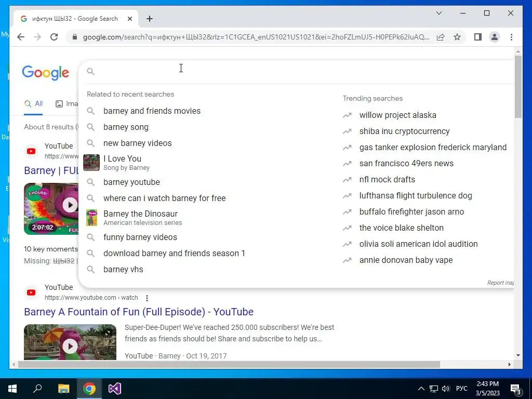The image size is (532, 399).
Task: Open Visual Studio from the taskbar
Action: click(115, 389)
